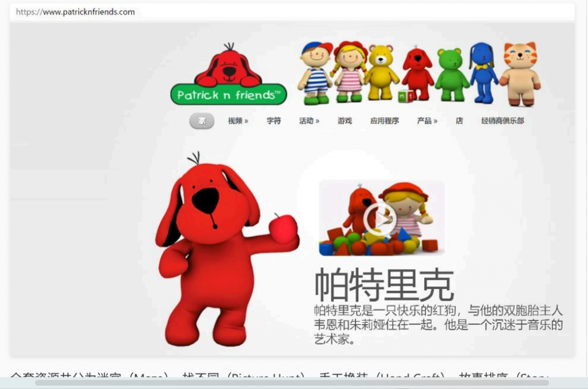This screenshot has height=389, width=588.
Task: Play the Patrick video thumbnail
Action: [381, 218]
